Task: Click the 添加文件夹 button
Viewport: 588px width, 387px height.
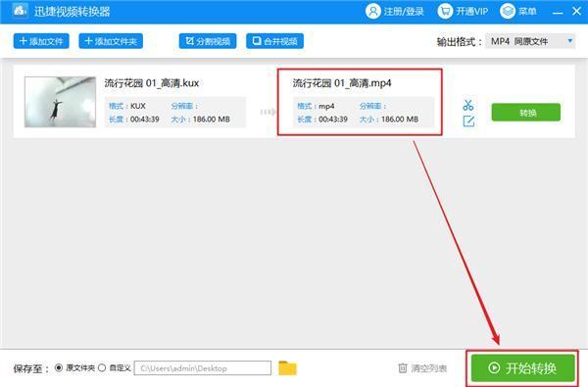Action: 111,41
